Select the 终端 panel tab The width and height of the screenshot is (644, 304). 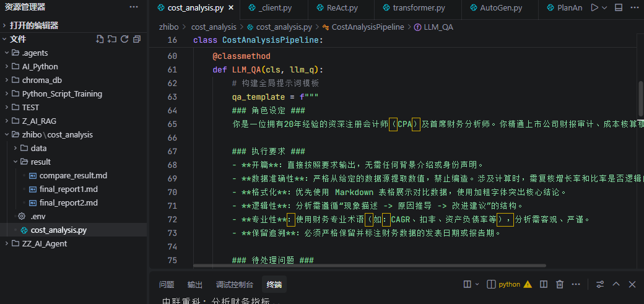click(274, 284)
